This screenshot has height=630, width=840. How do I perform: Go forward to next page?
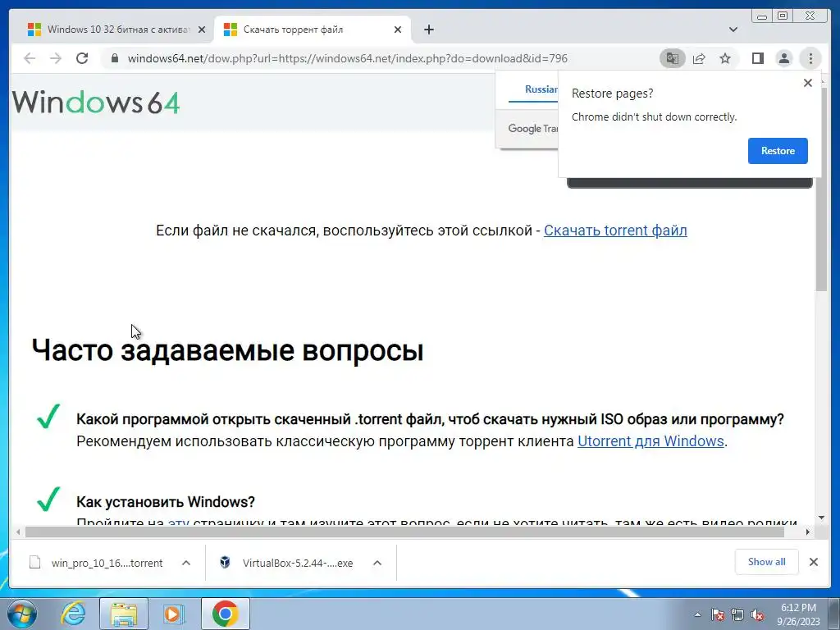56,58
